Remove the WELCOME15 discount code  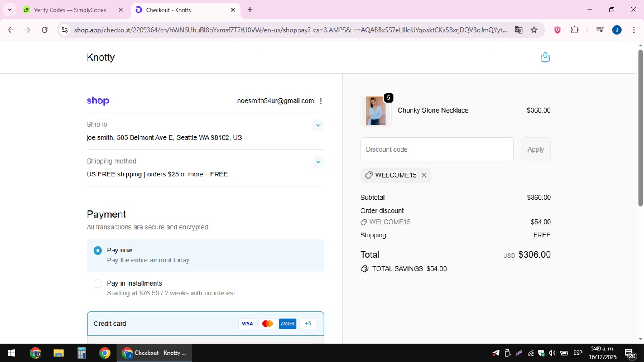(x=424, y=175)
